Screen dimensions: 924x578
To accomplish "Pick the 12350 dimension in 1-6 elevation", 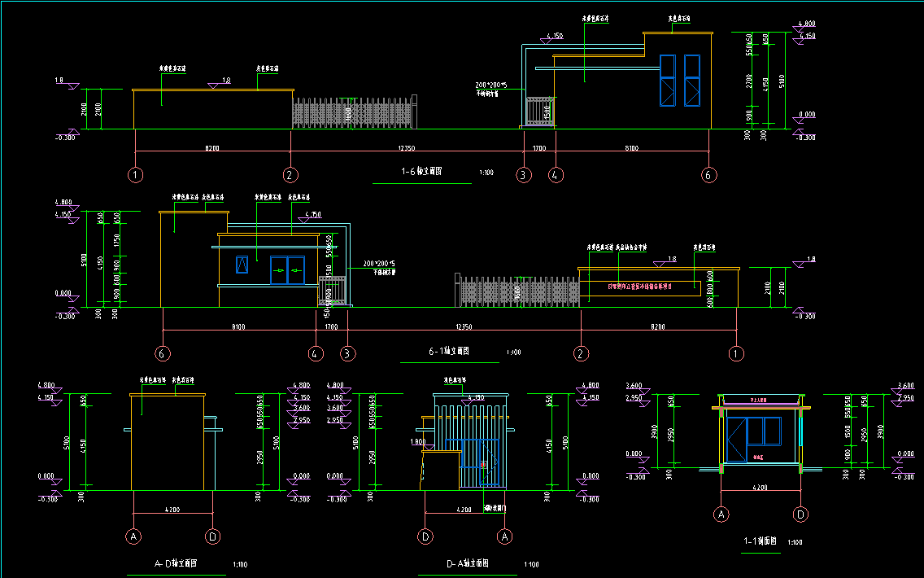I will pos(406,148).
